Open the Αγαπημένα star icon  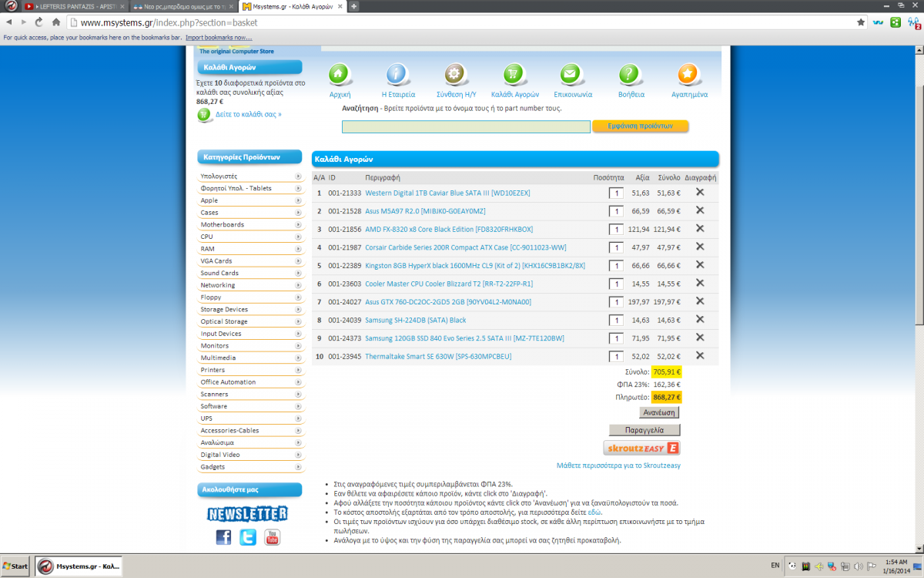coord(688,75)
